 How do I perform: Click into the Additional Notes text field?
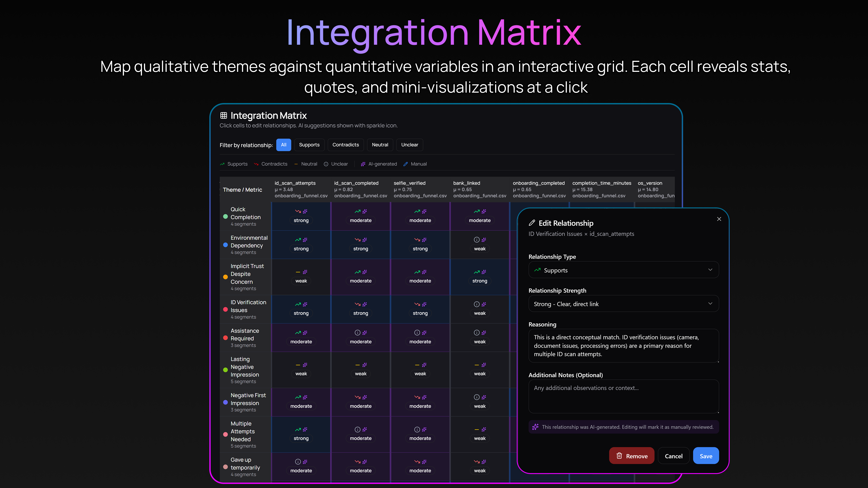(623, 396)
